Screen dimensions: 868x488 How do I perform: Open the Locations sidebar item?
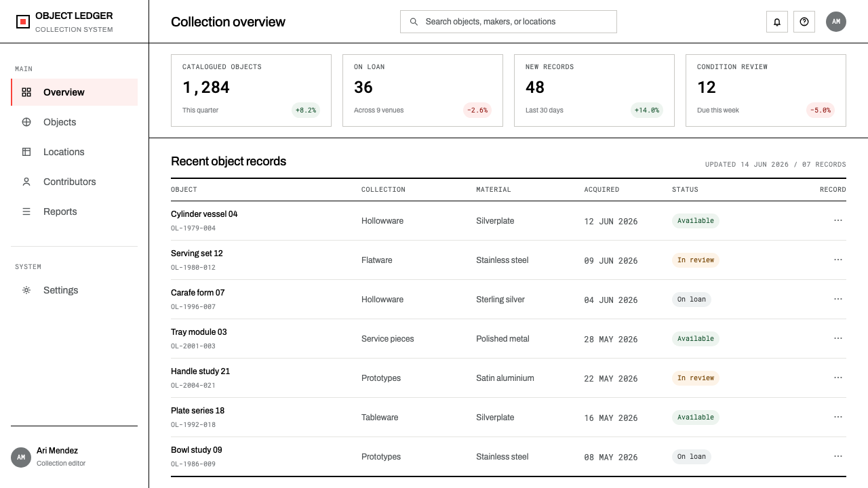click(75, 152)
